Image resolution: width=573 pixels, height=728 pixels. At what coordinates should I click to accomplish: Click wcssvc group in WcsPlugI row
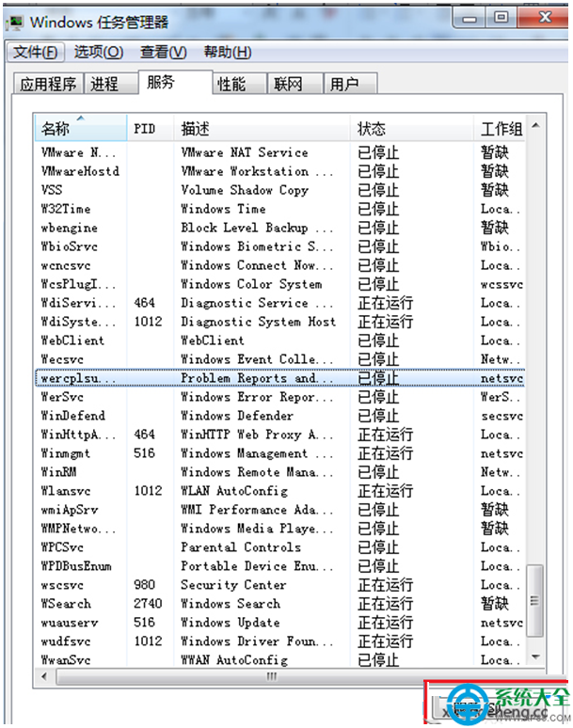pyautogui.click(x=501, y=284)
